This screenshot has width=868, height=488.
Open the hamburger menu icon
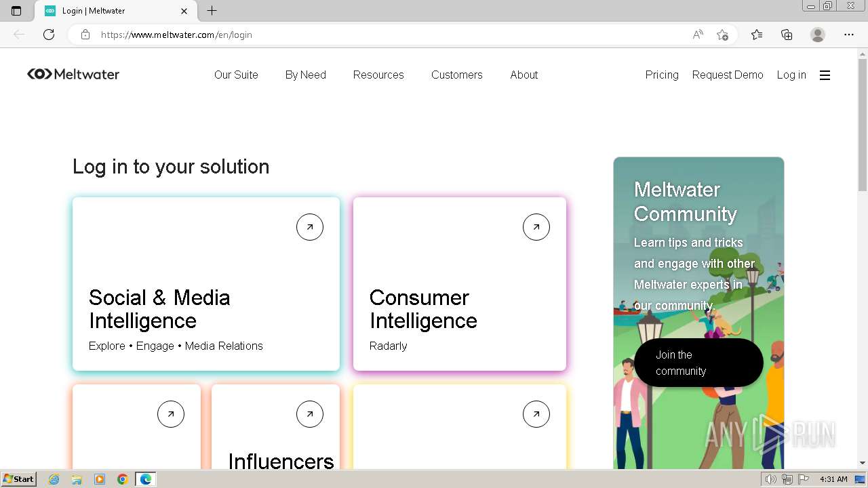pos(825,75)
